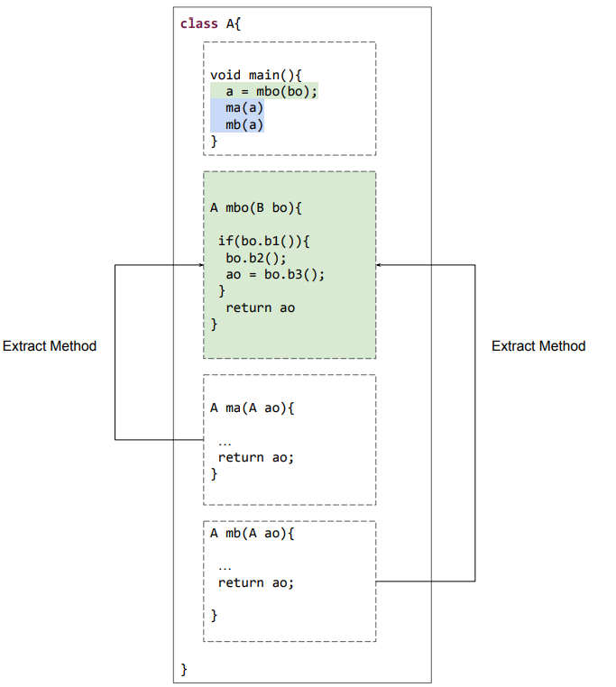Click 'return ao;' inside the mb method

(x=256, y=583)
